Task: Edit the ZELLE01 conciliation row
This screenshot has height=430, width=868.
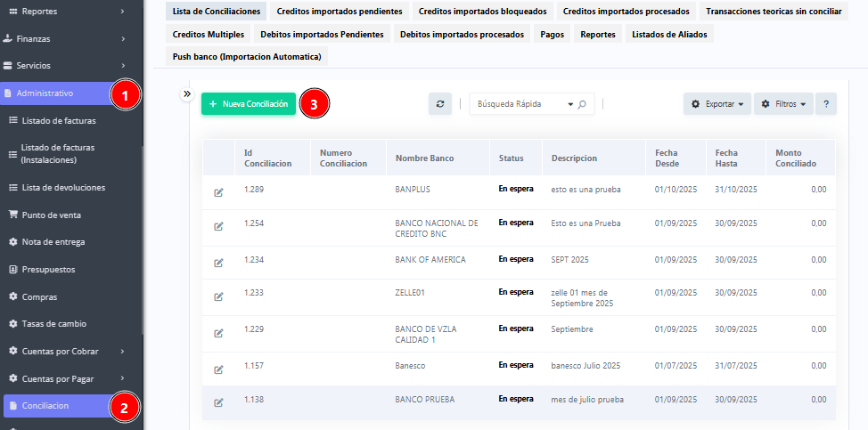Action: point(218,297)
